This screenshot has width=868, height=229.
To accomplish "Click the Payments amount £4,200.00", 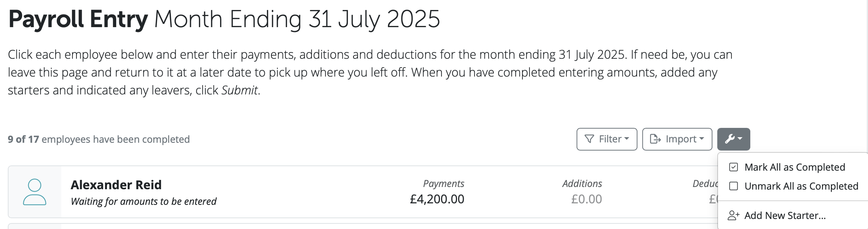I will coord(437,199).
